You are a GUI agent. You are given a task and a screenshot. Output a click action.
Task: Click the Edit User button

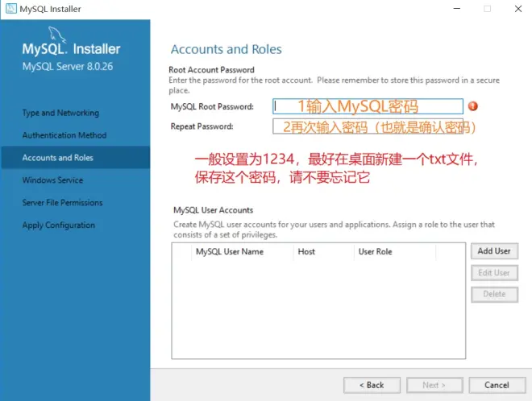[x=494, y=273]
